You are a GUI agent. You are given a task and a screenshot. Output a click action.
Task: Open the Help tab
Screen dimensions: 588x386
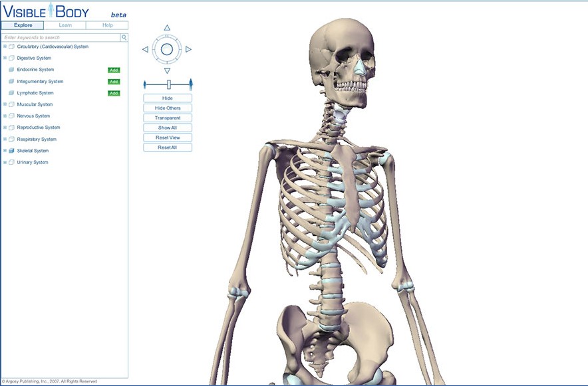point(107,25)
